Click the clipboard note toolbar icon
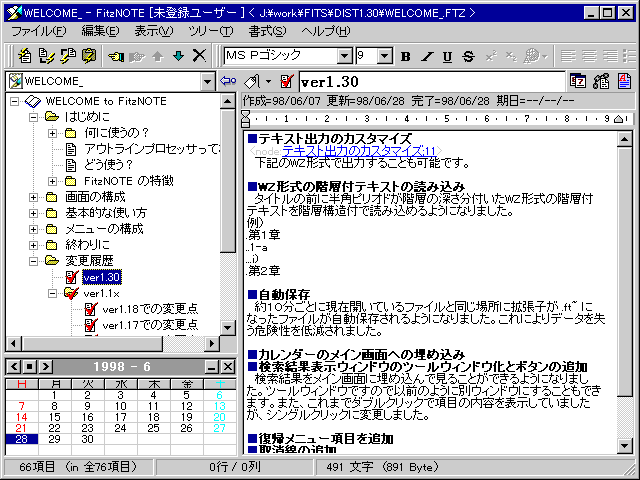 89,56
